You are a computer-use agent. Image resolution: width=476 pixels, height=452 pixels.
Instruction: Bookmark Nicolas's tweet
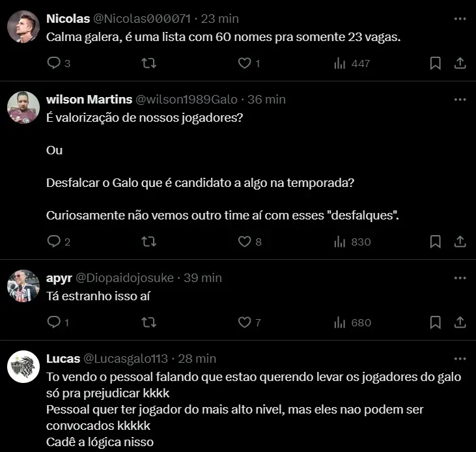tap(436, 63)
